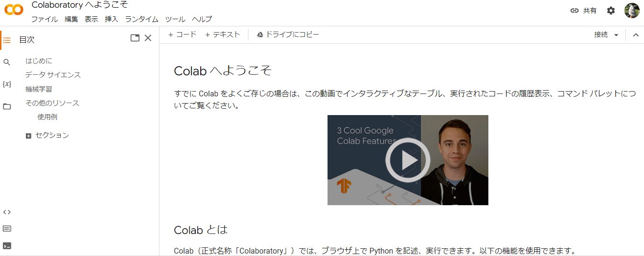Open the command palette icon
644x256 pixels.
[7, 229]
